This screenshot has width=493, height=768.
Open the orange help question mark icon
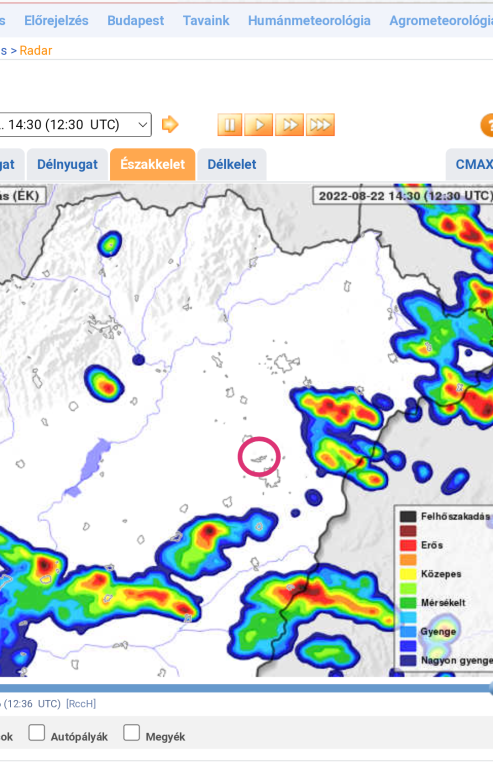tap(487, 125)
